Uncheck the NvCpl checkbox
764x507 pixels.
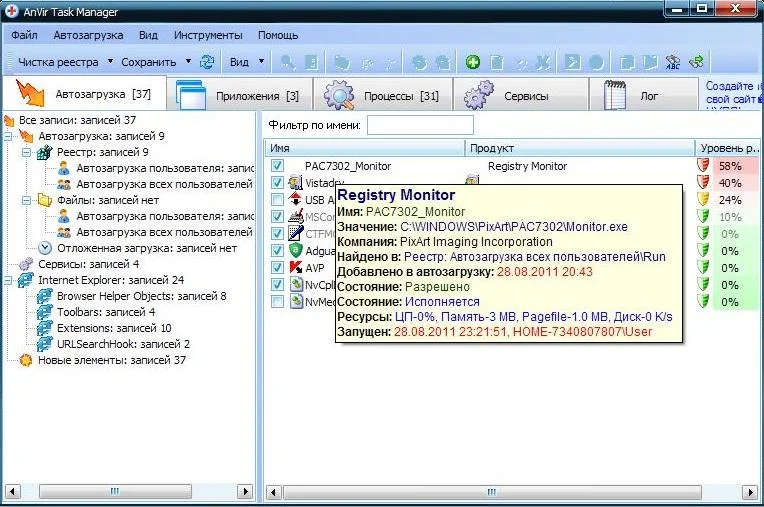[277, 284]
